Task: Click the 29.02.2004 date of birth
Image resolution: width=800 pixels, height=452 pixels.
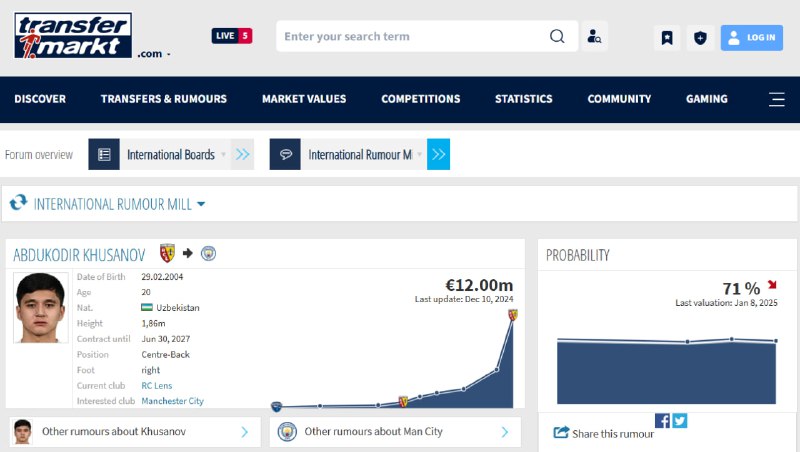Action: (162, 277)
